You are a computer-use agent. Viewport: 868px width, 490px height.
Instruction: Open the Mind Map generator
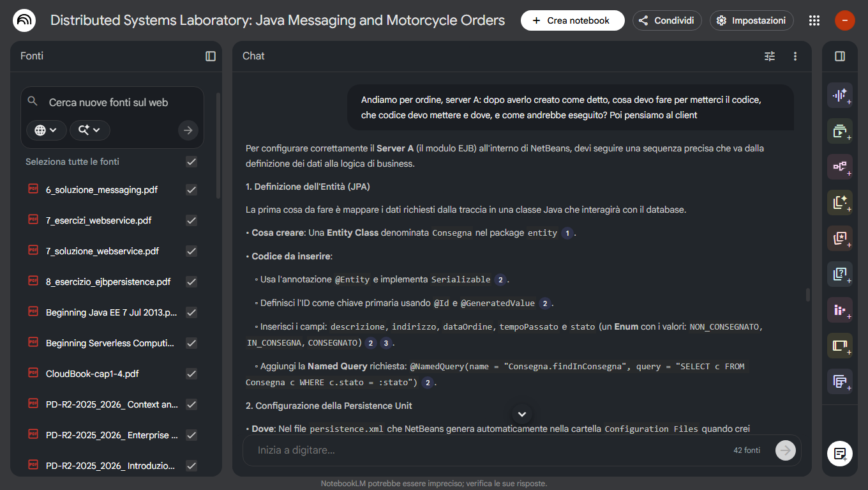[840, 167]
